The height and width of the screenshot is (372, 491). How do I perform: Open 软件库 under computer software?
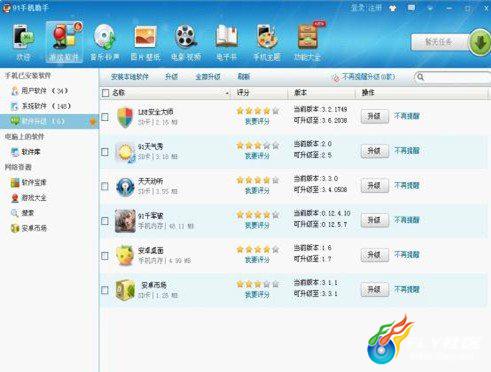(x=26, y=152)
